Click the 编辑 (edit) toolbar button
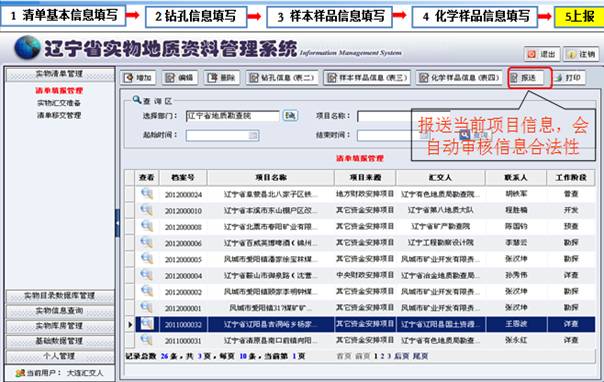The height and width of the screenshot is (382, 604). tap(179, 78)
